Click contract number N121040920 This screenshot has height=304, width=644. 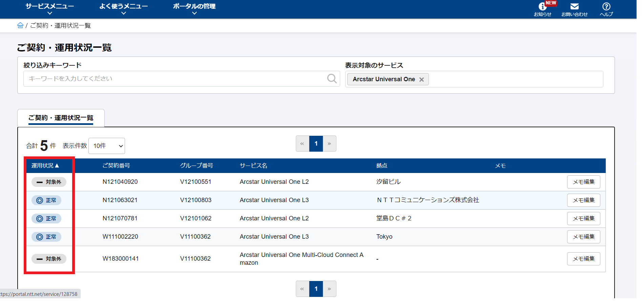click(120, 182)
